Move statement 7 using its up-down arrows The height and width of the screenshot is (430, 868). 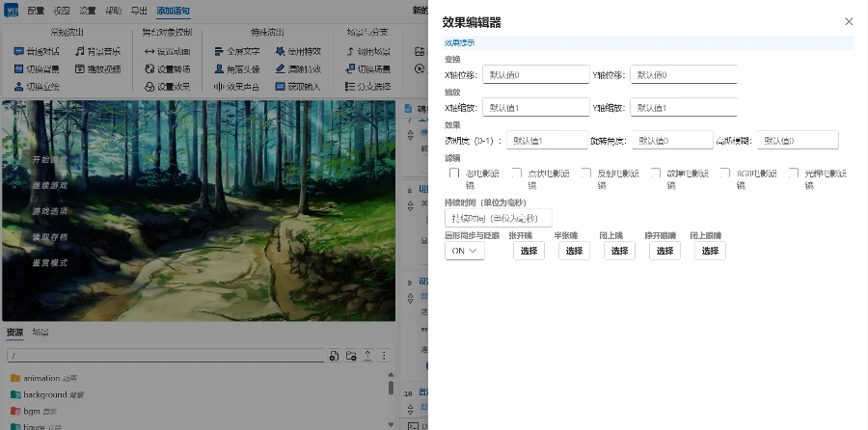tap(410, 135)
